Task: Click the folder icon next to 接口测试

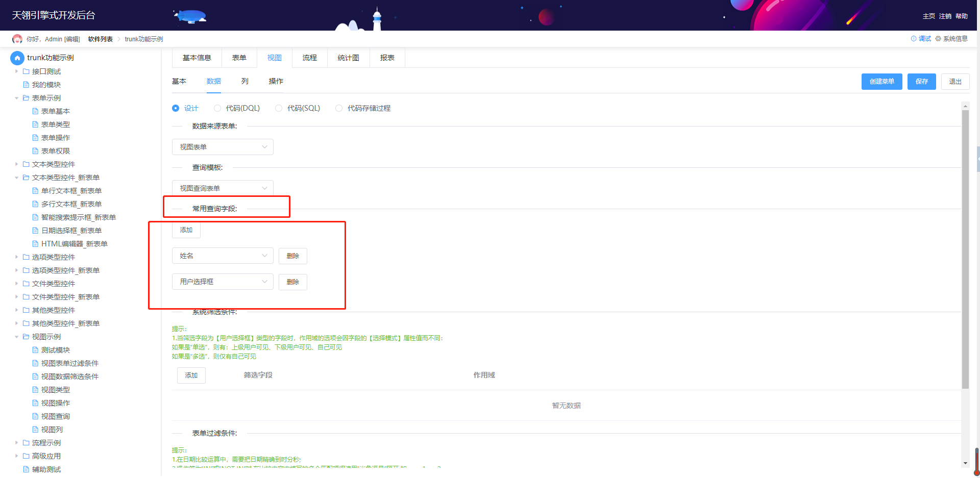Action: click(26, 71)
